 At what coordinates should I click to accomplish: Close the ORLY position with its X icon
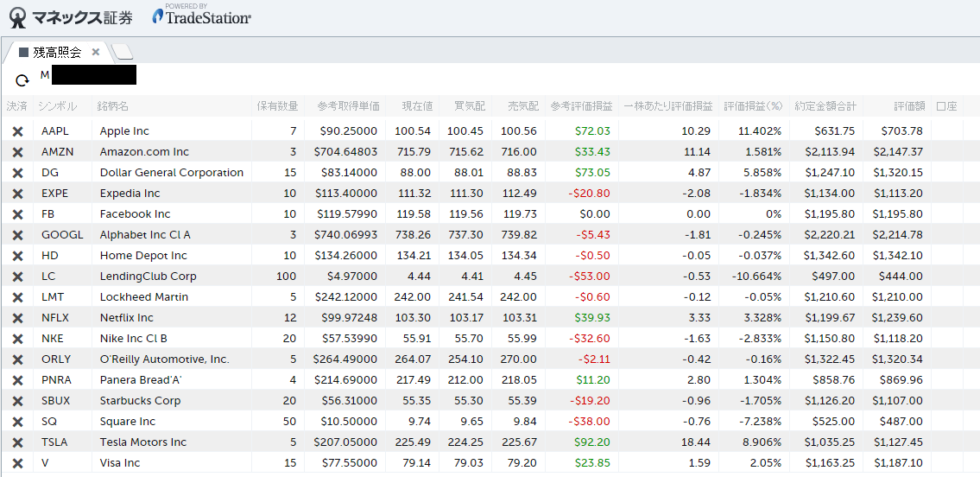(x=18, y=359)
